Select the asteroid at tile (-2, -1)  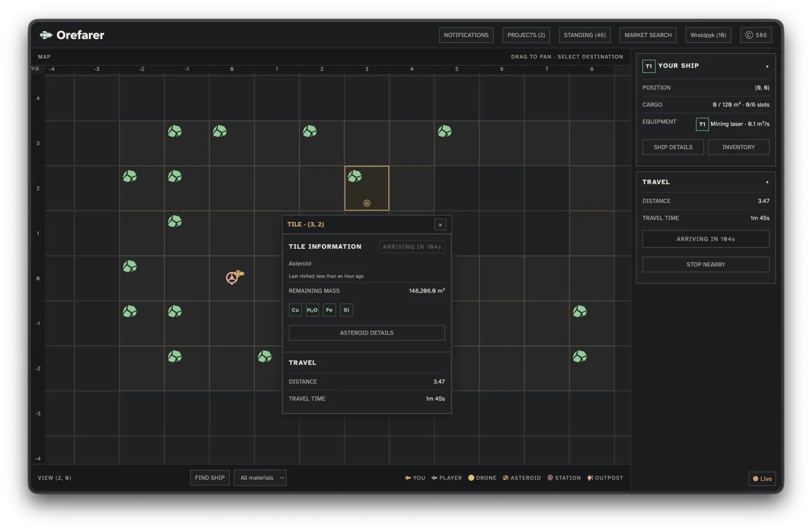130,311
